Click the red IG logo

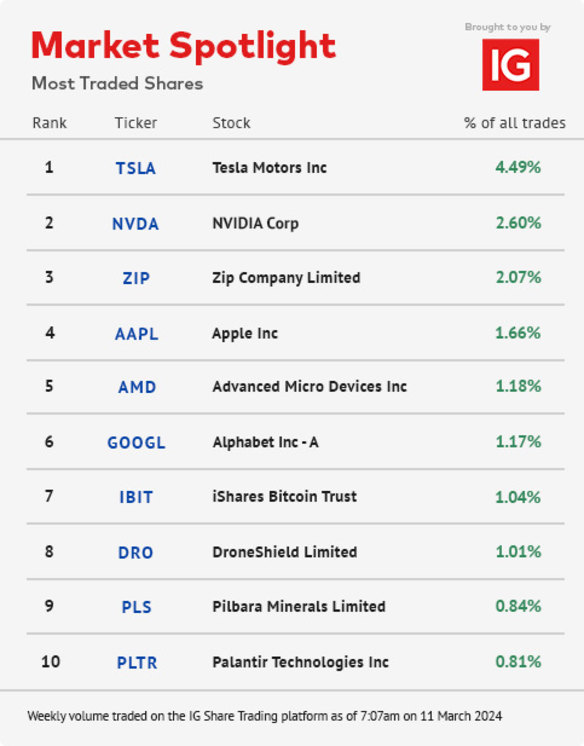pos(511,65)
